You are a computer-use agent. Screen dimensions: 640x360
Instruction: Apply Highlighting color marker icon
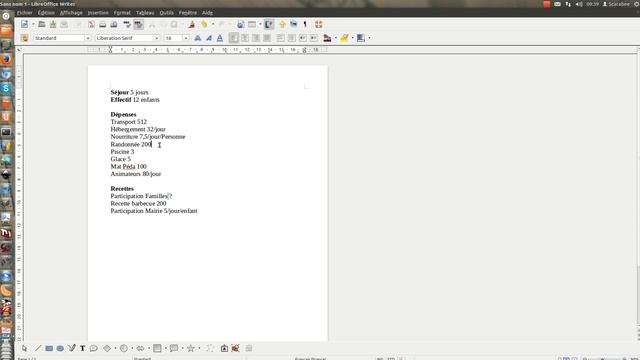(x=344, y=38)
